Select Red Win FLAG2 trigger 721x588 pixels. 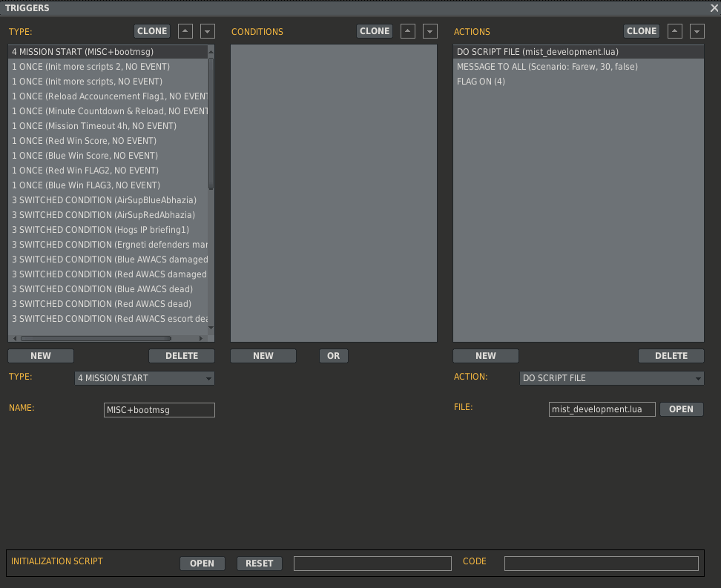point(108,171)
